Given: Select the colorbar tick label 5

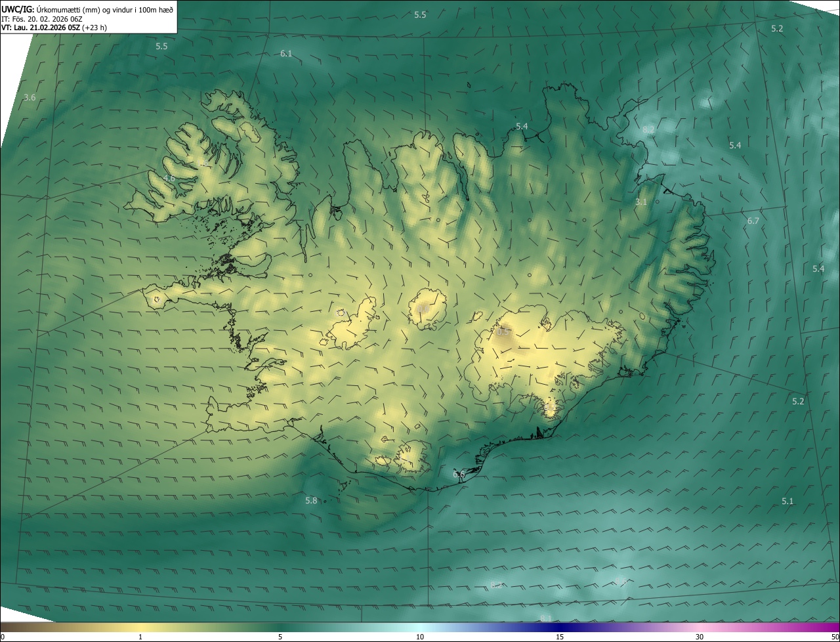Looking at the screenshot, I should [x=280, y=637].
